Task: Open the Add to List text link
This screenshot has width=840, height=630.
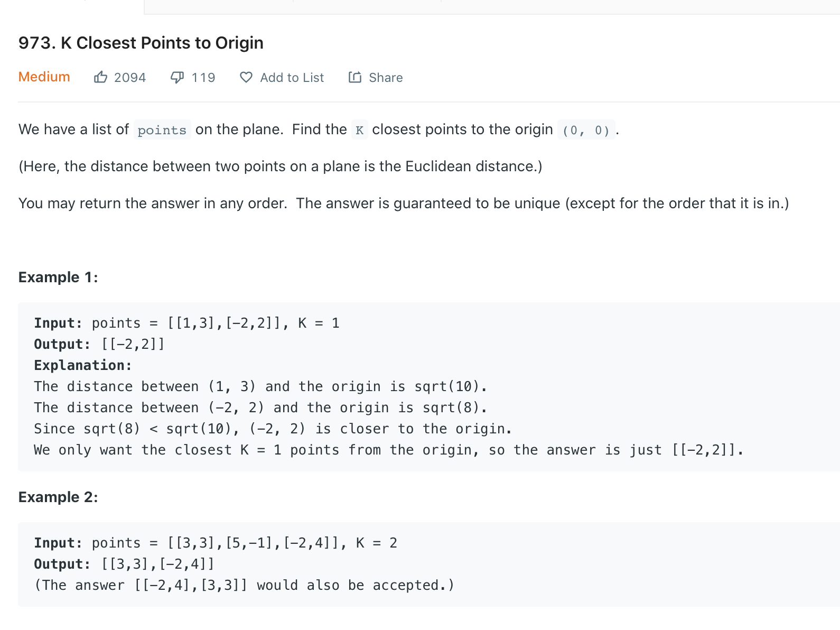Action: click(292, 78)
